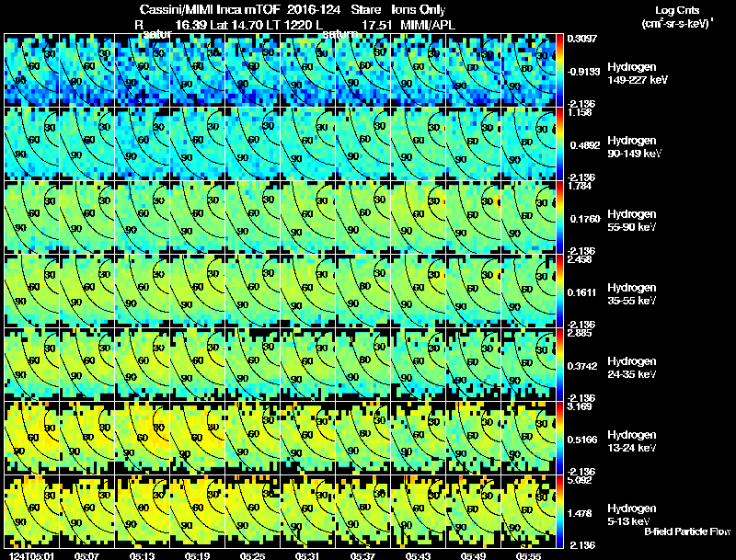The width and height of the screenshot is (736, 560).
Task: Click the Ions Only header text
Action: (x=419, y=9)
